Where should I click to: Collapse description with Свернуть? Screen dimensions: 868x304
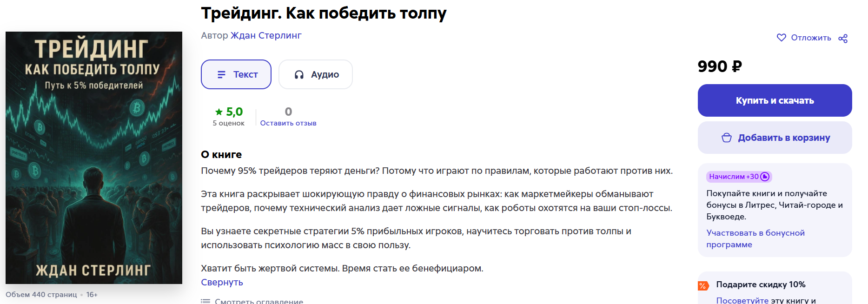point(222,282)
